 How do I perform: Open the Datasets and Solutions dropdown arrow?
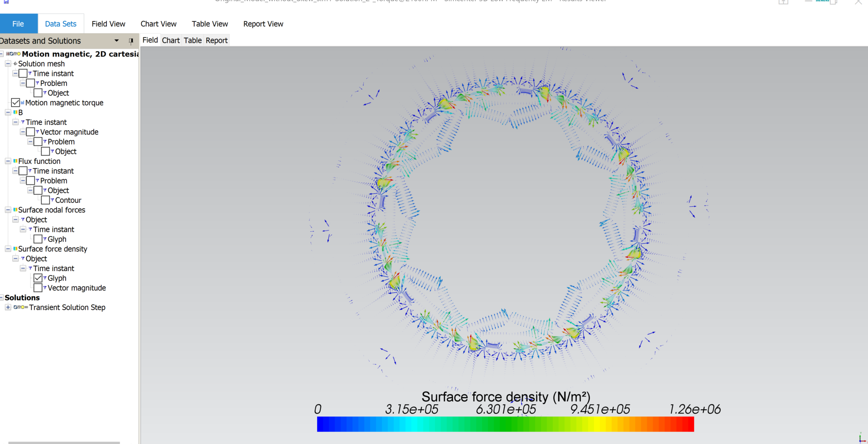point(116,41)
